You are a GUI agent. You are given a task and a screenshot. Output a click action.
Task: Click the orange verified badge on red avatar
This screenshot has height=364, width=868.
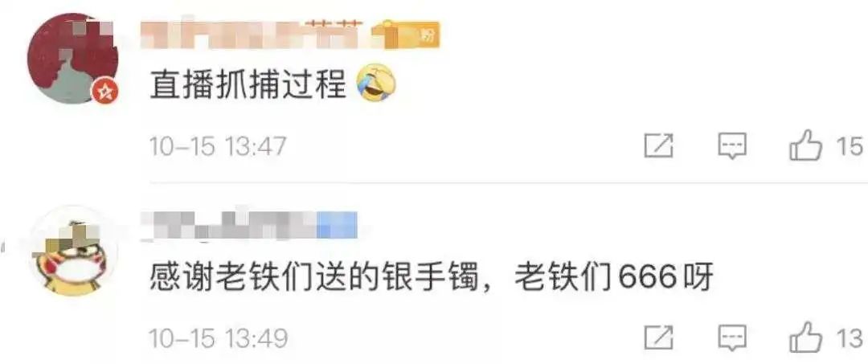(x=104, y=92)
